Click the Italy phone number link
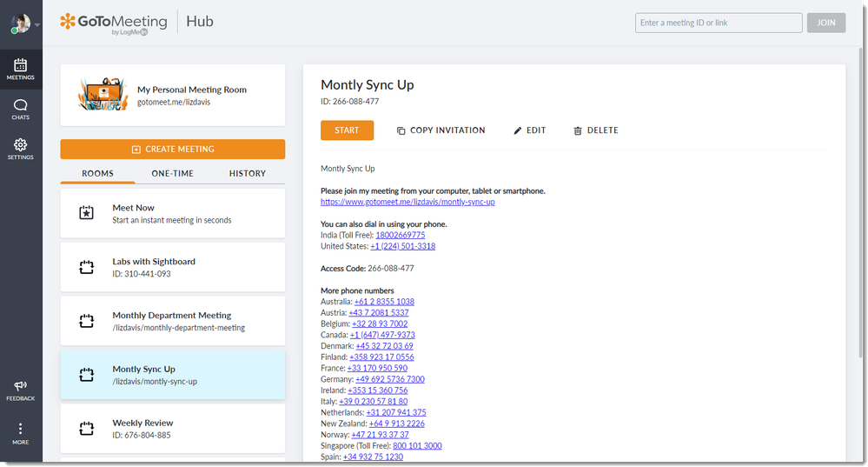 tap(373, 401)
